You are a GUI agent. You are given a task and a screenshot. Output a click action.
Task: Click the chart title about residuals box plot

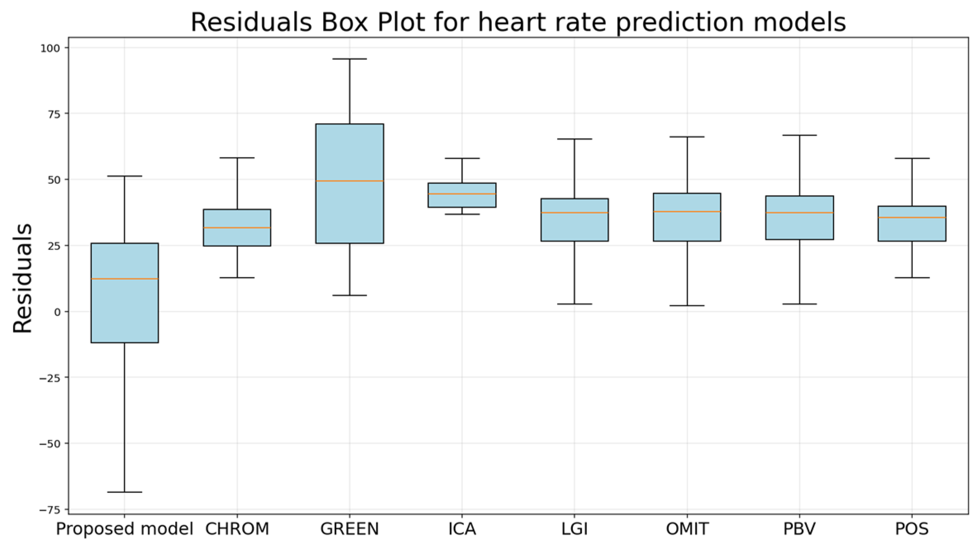(x=518, y=22)
